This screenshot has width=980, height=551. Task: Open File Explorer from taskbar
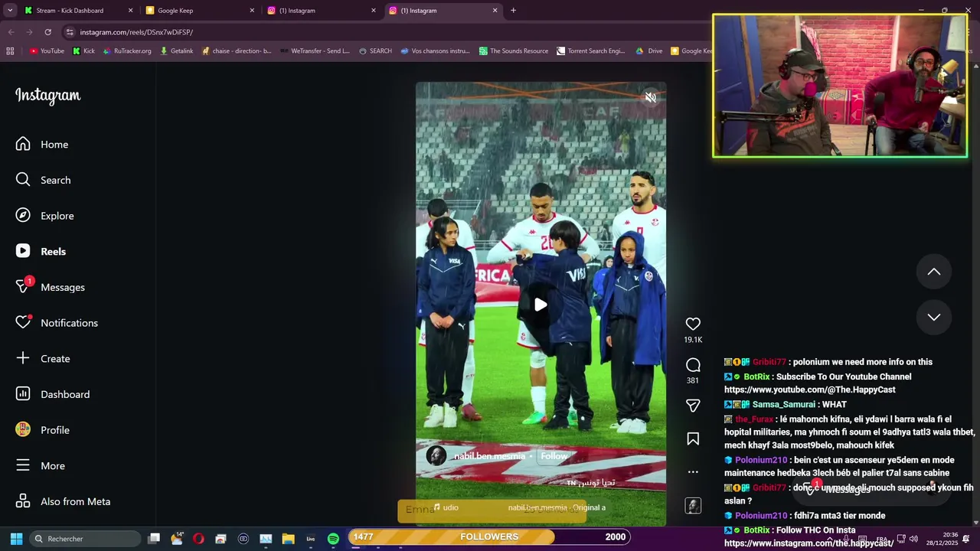pos(288,539)
